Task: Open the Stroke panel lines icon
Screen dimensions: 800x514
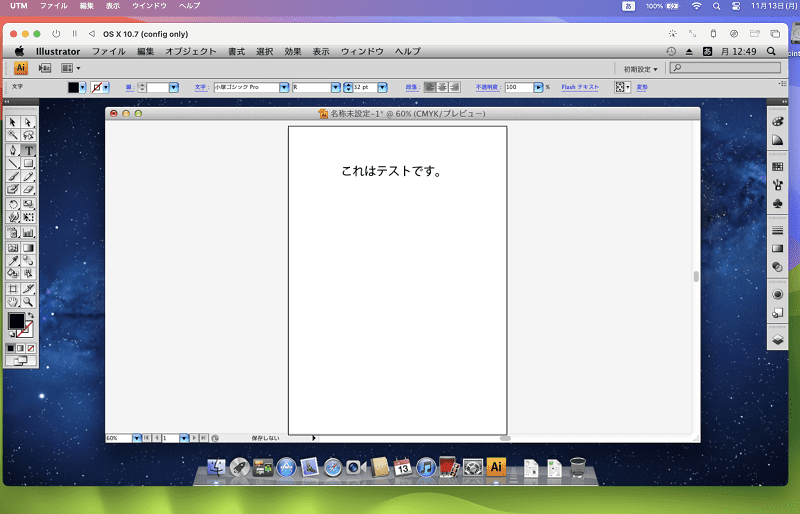Action: [x=778, y=230]
